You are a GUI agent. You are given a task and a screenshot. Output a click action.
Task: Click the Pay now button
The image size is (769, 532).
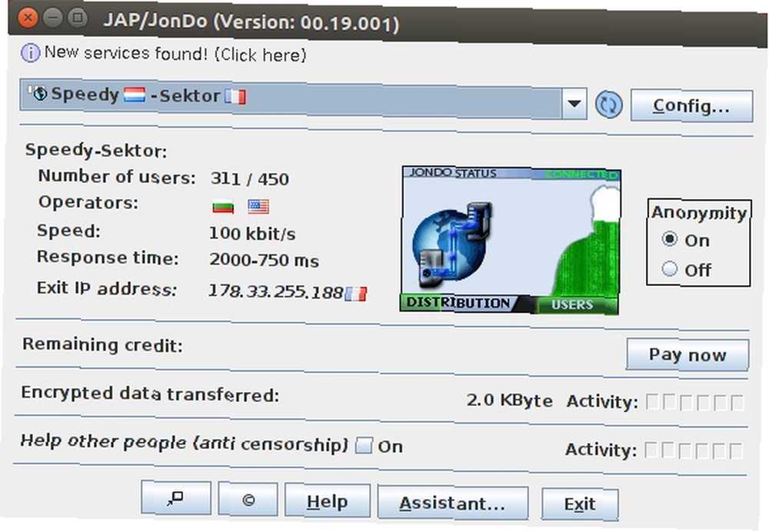[x=687, y=354]
